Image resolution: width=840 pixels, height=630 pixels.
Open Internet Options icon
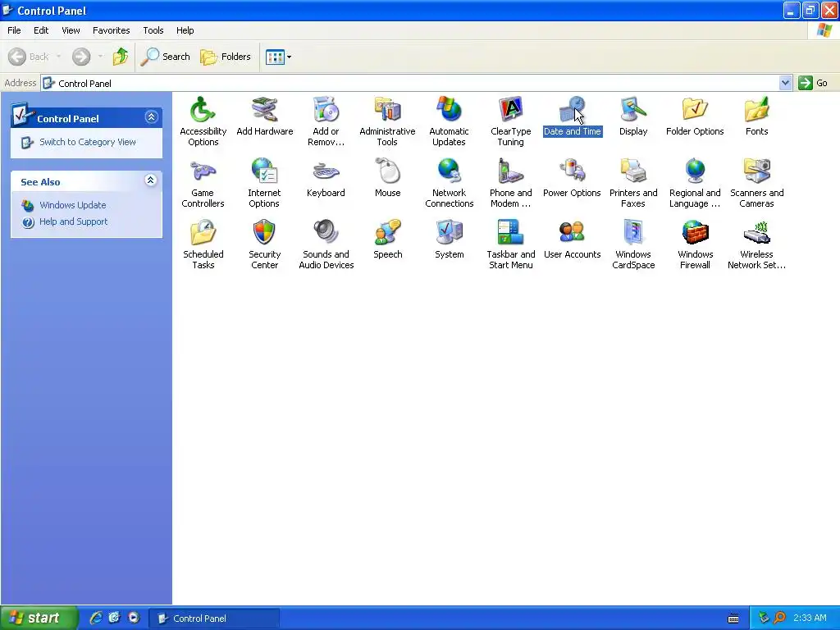pos(264,171)
